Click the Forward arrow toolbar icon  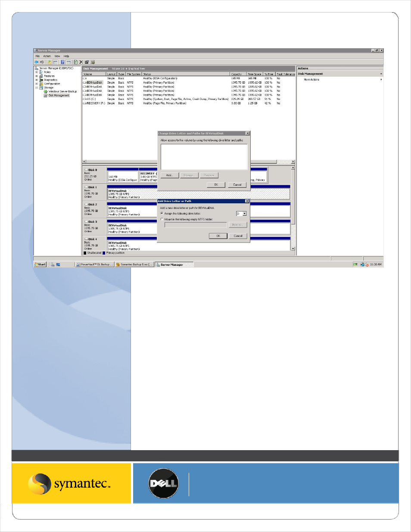[42, 62]
